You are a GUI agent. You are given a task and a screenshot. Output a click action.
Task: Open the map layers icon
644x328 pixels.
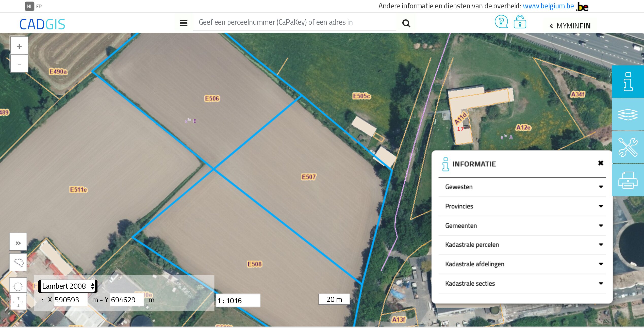click(628, 114)
